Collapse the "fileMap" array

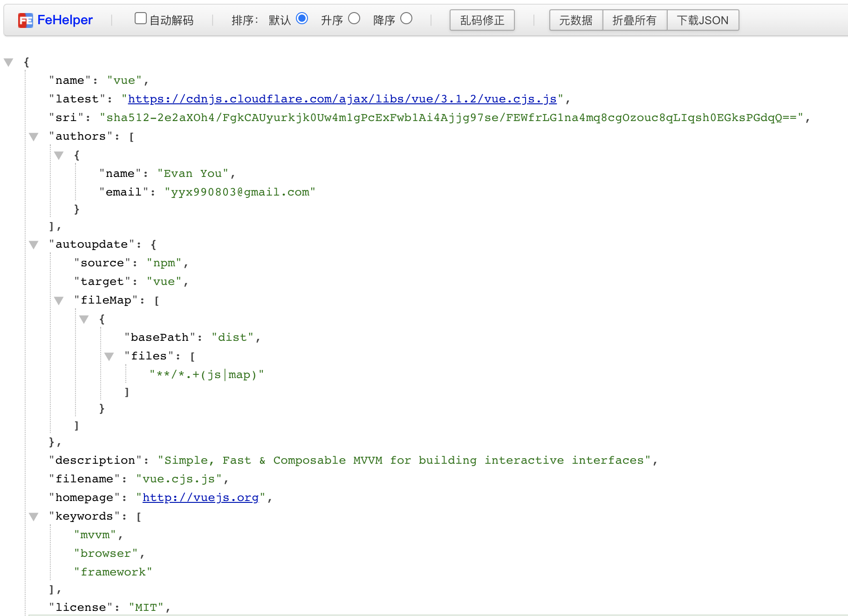tap(59, 301)
